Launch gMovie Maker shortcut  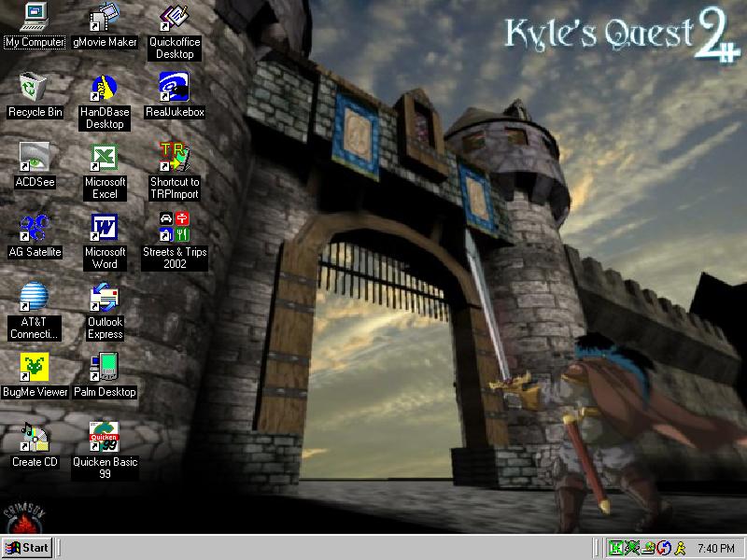pos(105,17)
